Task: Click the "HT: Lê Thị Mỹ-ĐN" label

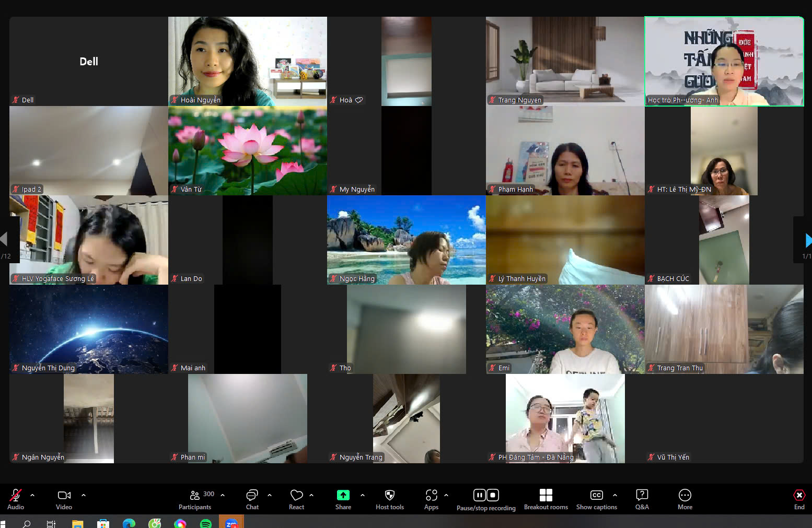Action: pyautogui.click(x=684, y=189)
